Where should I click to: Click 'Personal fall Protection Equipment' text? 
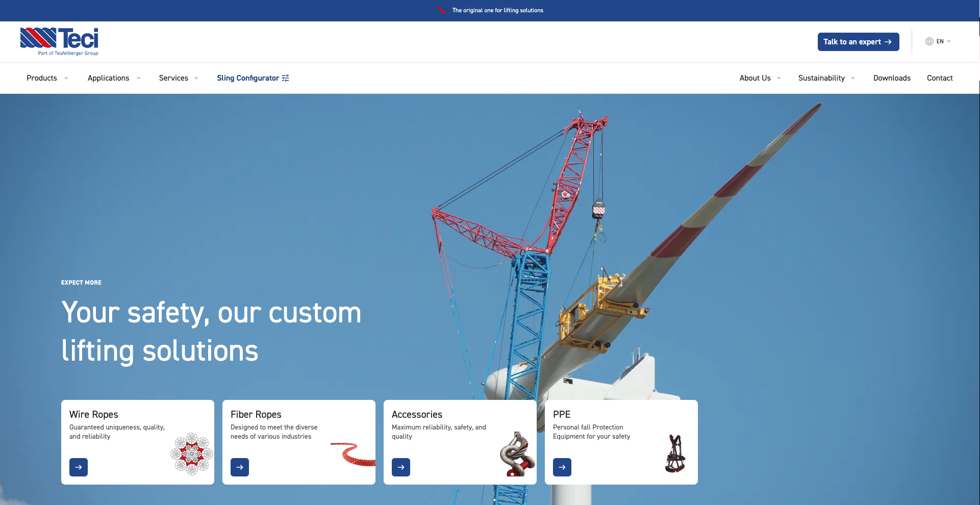coord(592,432)
